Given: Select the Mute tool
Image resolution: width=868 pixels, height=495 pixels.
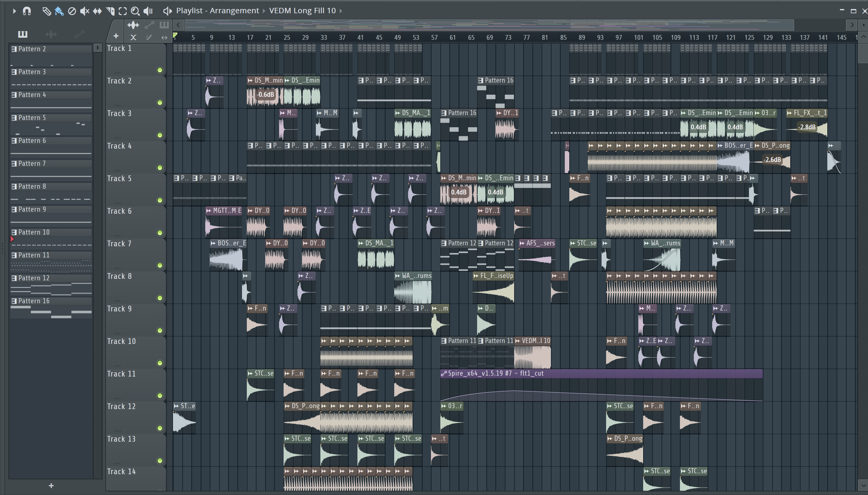Looking at the screenshot, I should click(x=84, y=11).
